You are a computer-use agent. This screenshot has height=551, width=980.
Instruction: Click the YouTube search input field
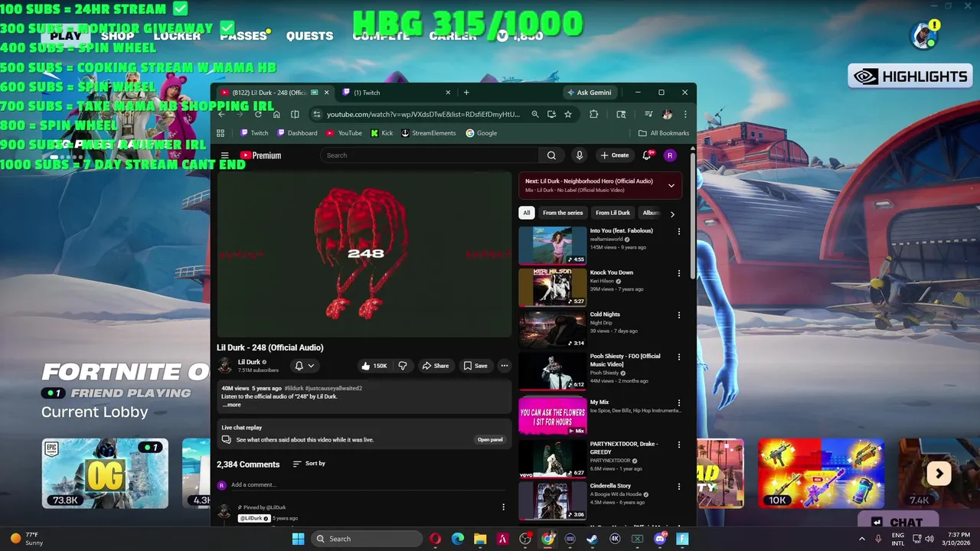click(429, 155)
